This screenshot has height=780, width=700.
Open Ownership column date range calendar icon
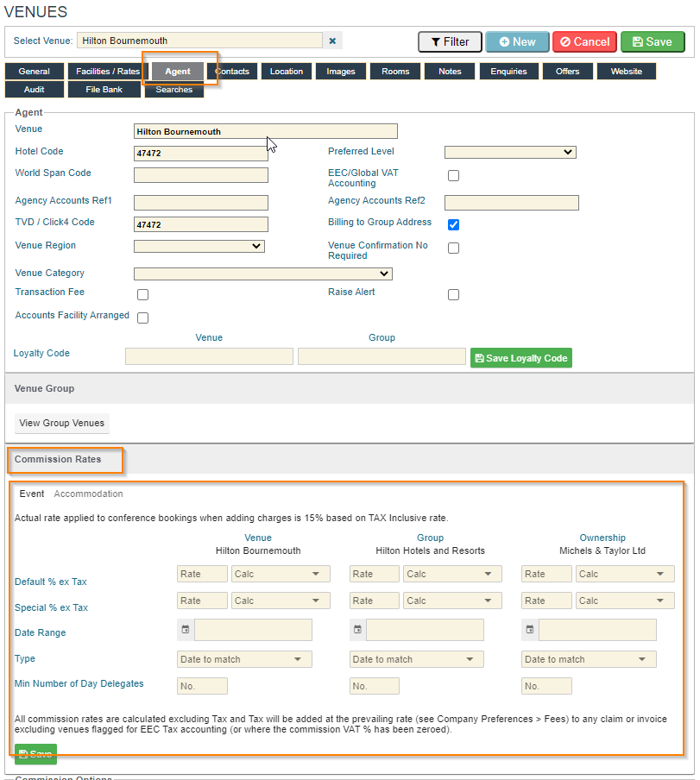530,629
